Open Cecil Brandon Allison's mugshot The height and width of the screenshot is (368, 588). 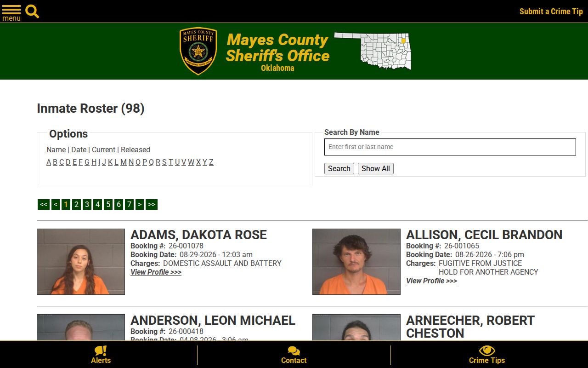pos(356,262)
